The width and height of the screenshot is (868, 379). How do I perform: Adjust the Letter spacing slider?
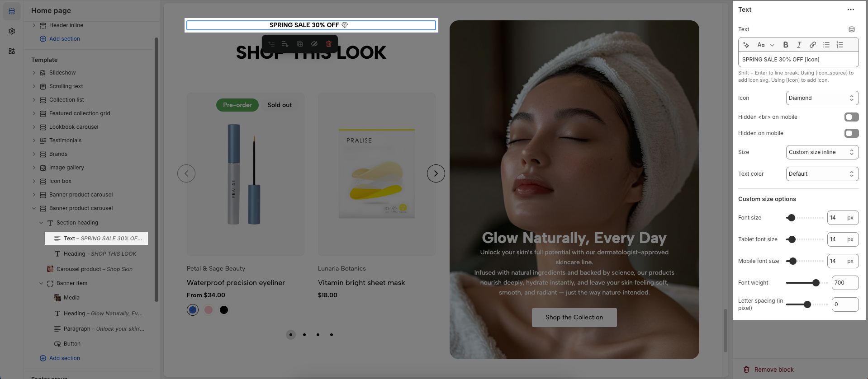[x=807, y=304]
